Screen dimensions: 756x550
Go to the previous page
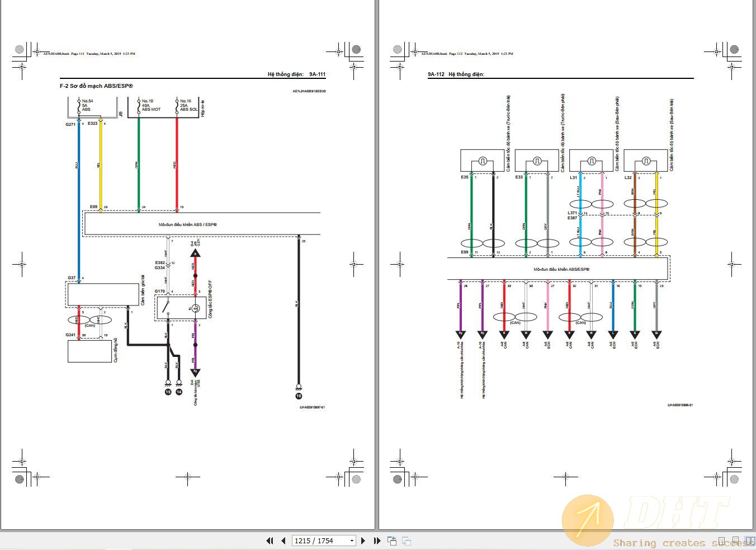[283, 540]
